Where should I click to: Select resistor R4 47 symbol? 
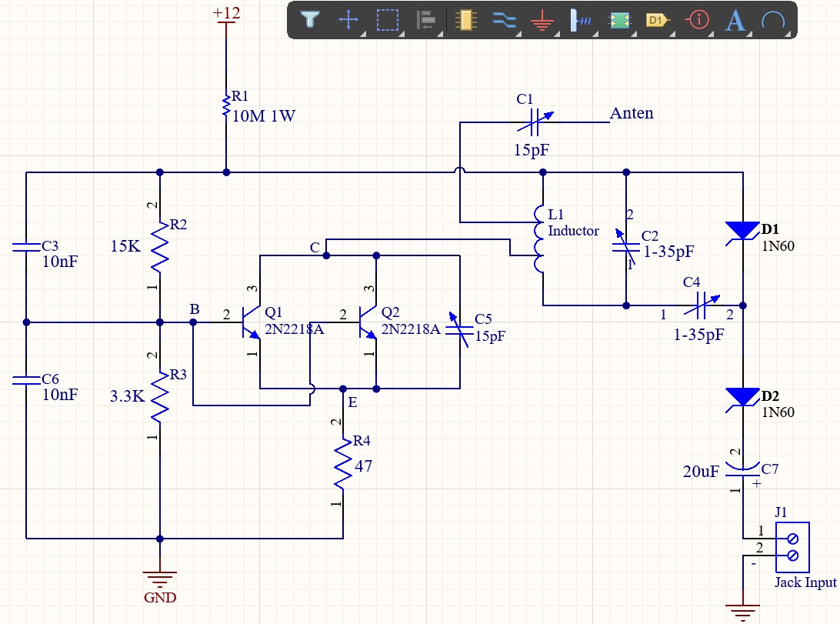pyautogui.click(x=343, y=463)
